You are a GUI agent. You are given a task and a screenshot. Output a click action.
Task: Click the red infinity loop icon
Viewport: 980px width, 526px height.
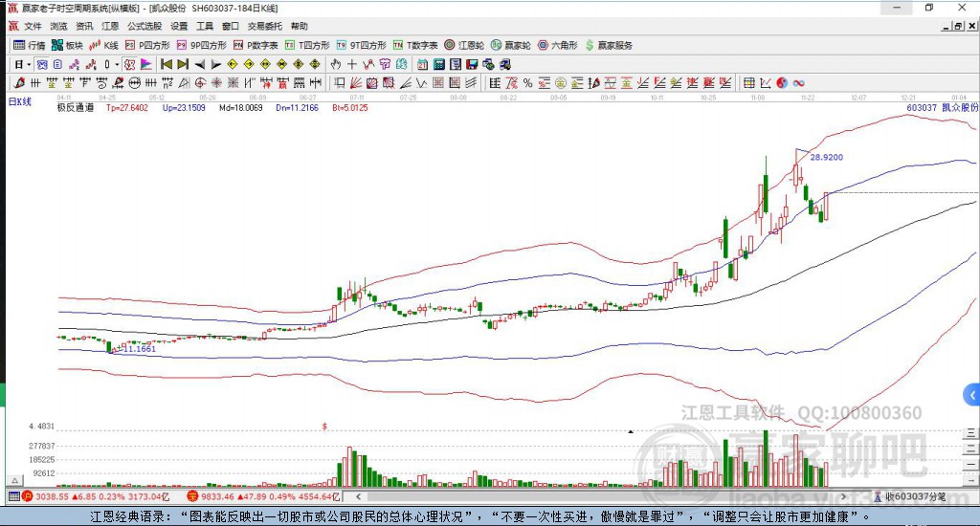798,83
